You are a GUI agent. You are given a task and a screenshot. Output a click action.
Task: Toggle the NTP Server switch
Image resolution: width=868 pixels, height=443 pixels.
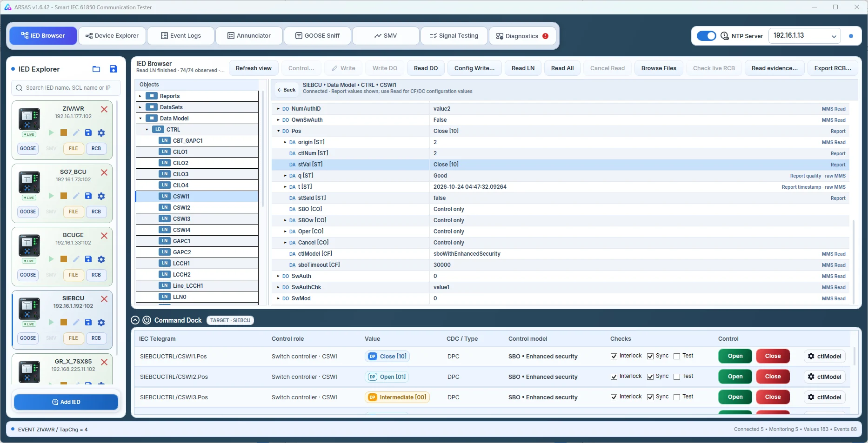(x=707, y=36)
